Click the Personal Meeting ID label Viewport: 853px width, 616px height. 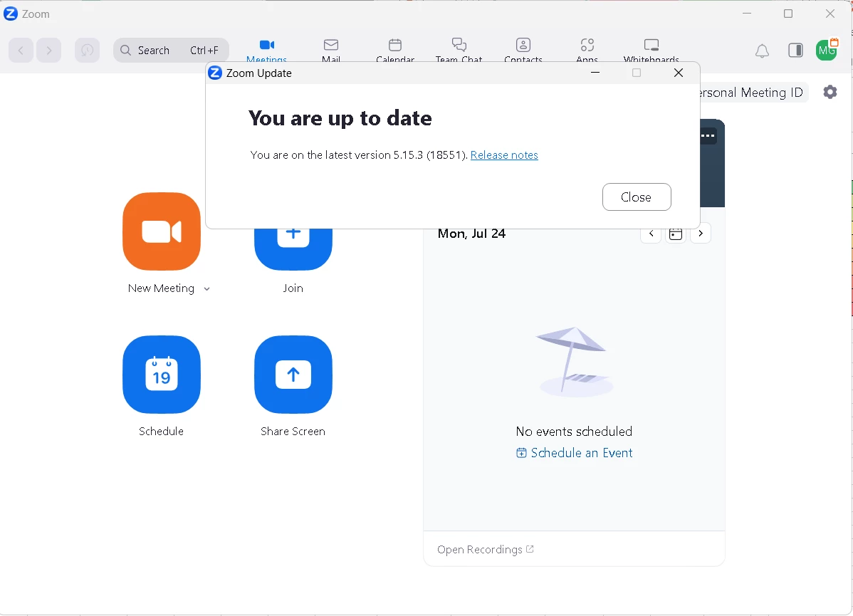pos(751,93)
